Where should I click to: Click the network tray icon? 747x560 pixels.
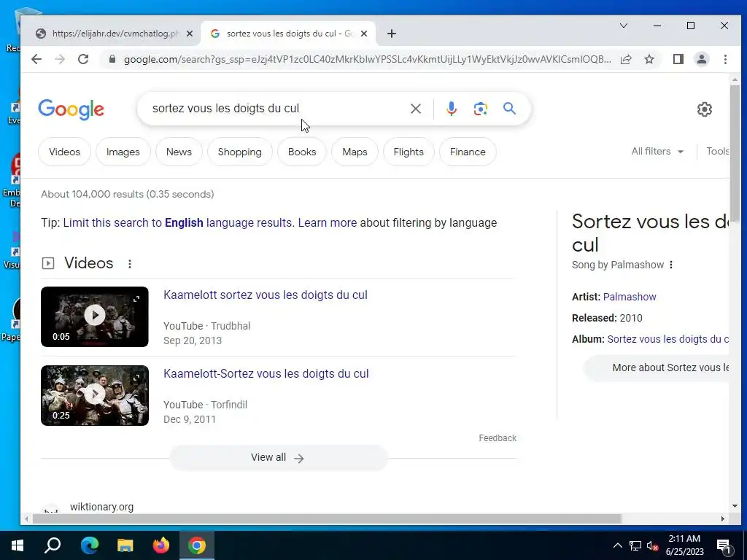(x=635, y=545)
